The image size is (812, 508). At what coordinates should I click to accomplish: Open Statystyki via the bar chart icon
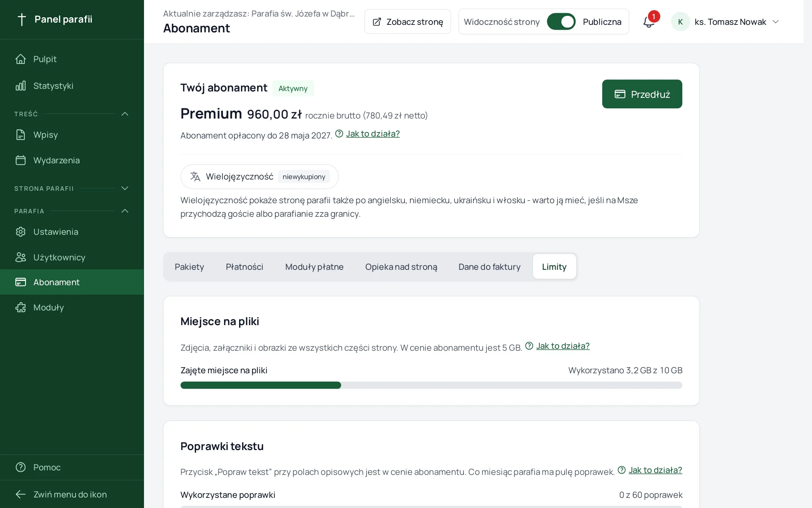point(21,86)
